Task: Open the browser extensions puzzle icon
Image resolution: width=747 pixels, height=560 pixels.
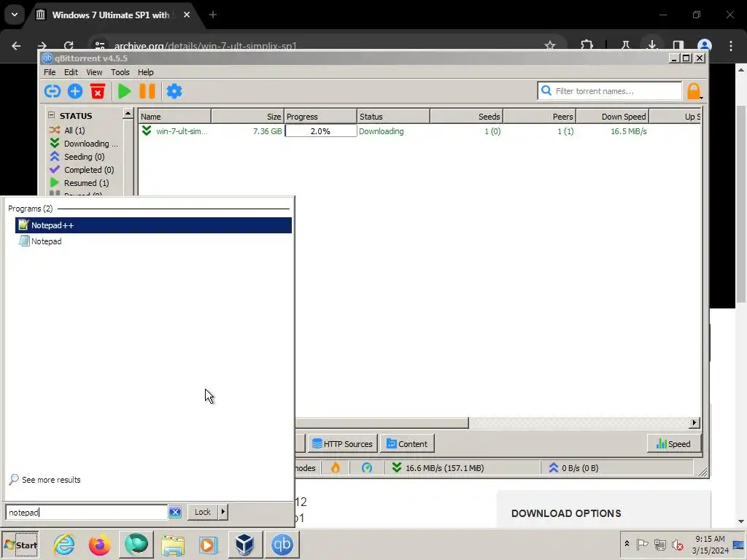Action: pos(587,46)
